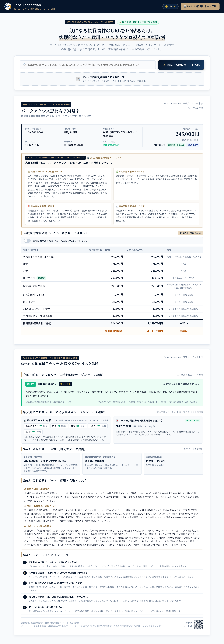
Task: Click 無料で診断レポートを作成 button
Action: pos(181,65)
